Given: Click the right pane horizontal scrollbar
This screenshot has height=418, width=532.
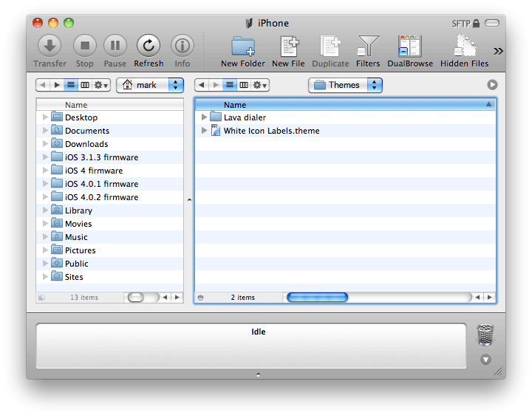Looking at the screenshot, I should pyautogui.click(x=317, y=298).
